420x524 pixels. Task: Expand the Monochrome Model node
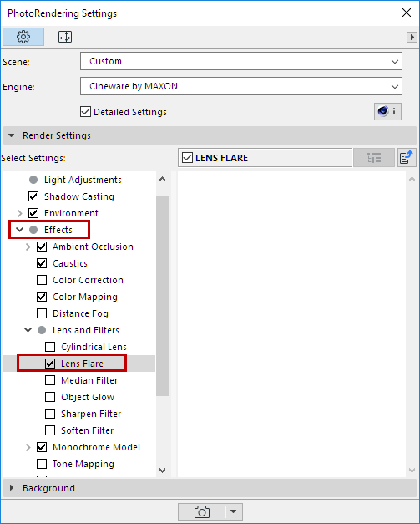click(x=28, y=447)
